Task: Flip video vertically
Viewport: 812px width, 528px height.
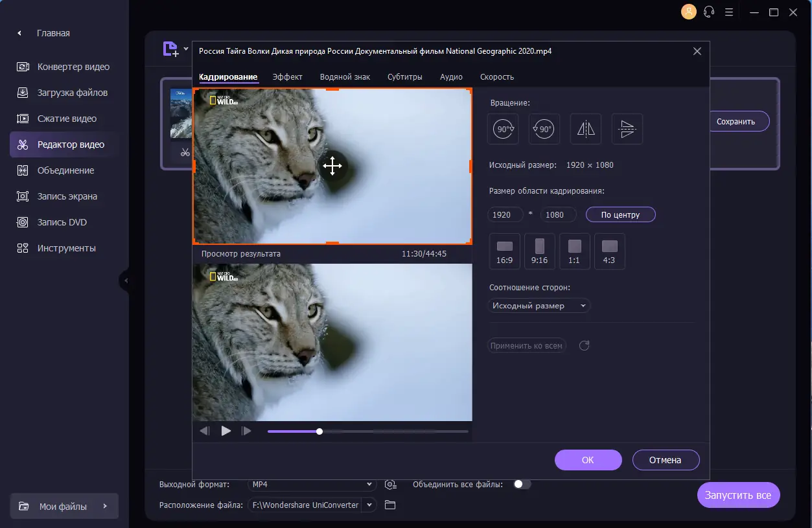Action: pyautogui.click(x=627, y=129)
